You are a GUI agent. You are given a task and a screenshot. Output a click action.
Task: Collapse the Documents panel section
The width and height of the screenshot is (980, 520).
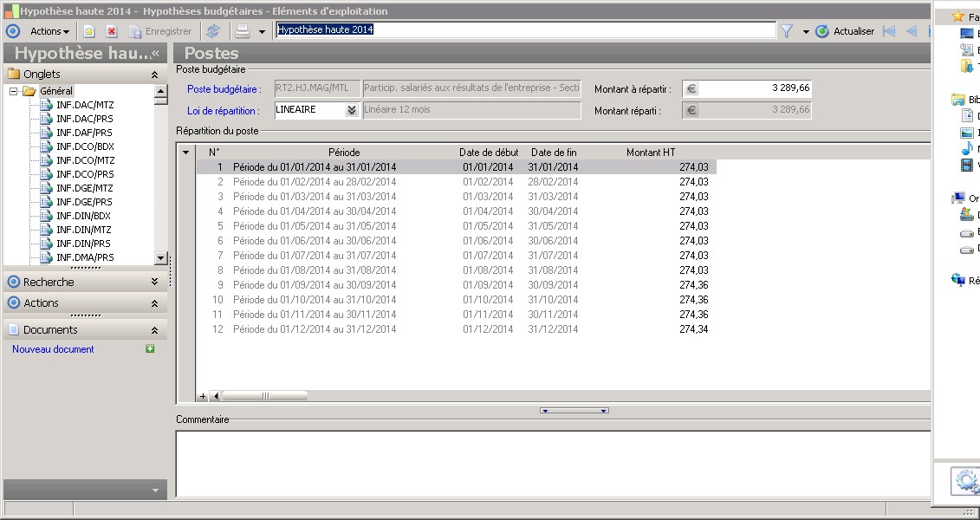(154, 330)
